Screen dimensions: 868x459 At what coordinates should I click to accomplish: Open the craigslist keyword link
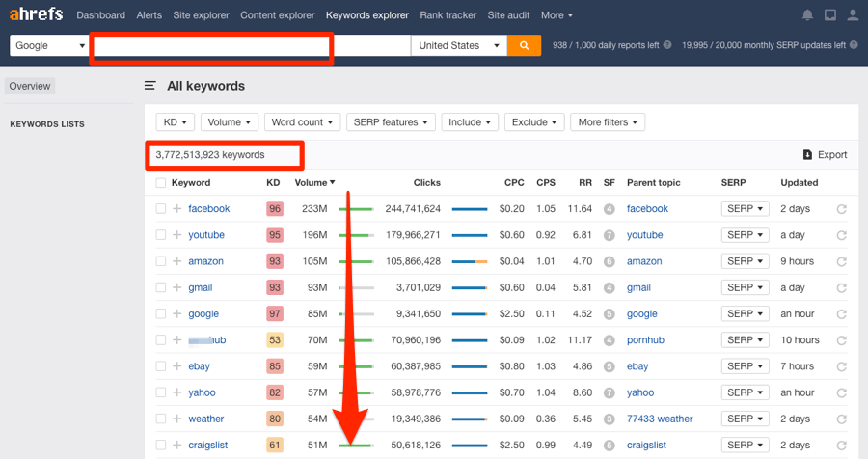coord(207,445)
